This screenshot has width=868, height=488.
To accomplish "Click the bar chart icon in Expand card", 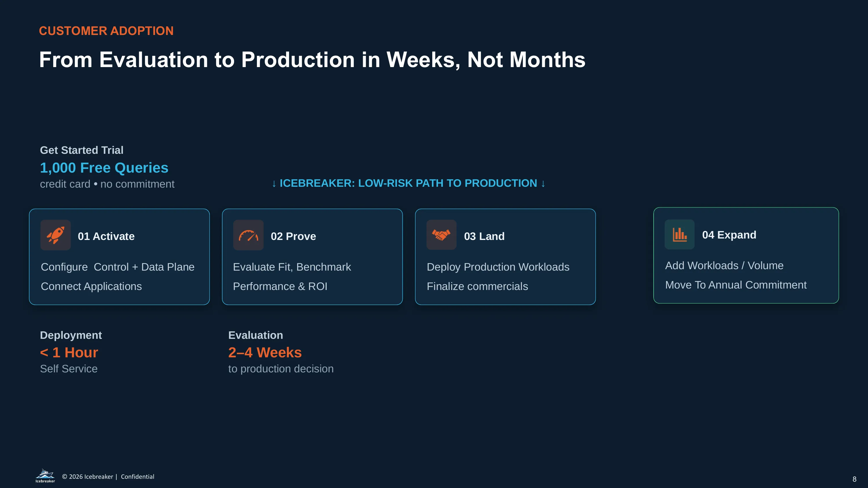I will coord(679,234).
